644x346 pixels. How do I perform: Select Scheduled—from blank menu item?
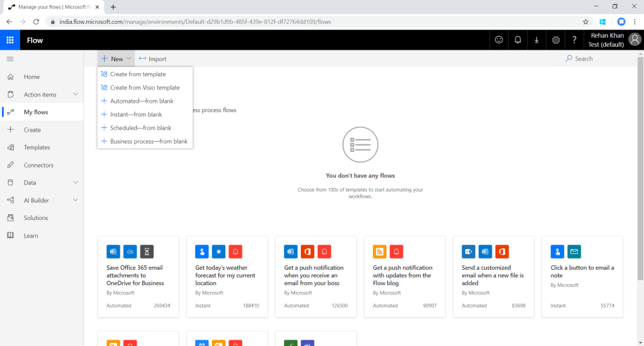140,128
